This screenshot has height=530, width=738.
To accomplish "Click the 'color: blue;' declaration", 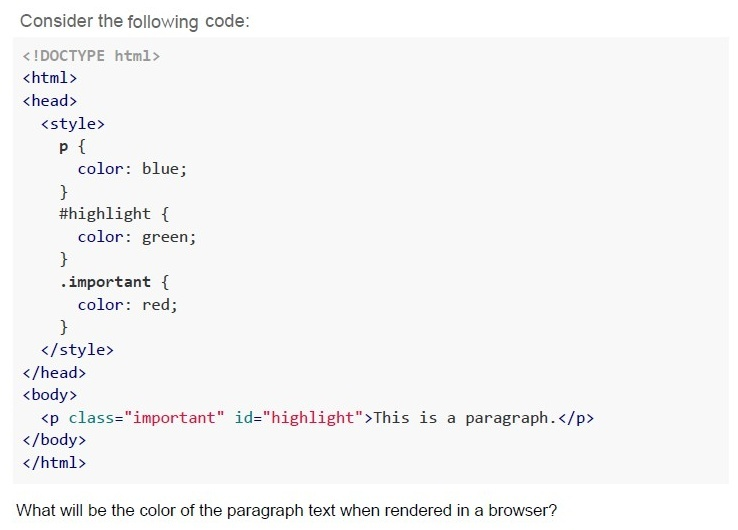I will [x=132, y=169].
